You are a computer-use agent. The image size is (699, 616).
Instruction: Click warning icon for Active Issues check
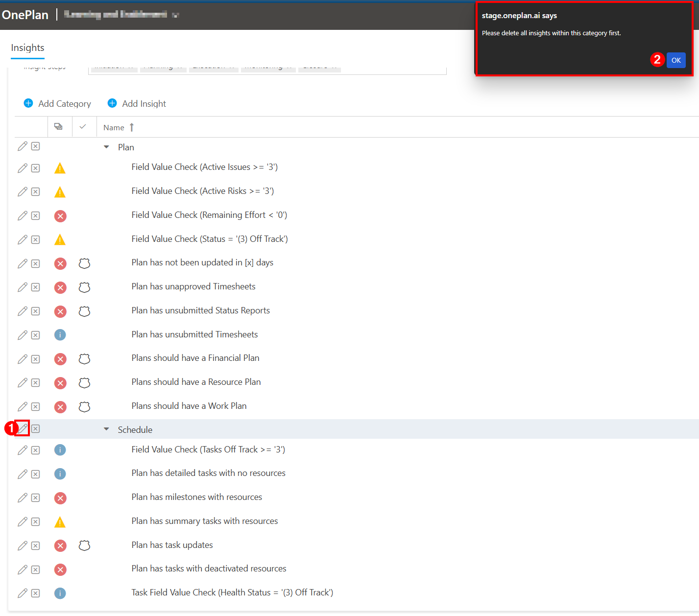tap(60, 168)
